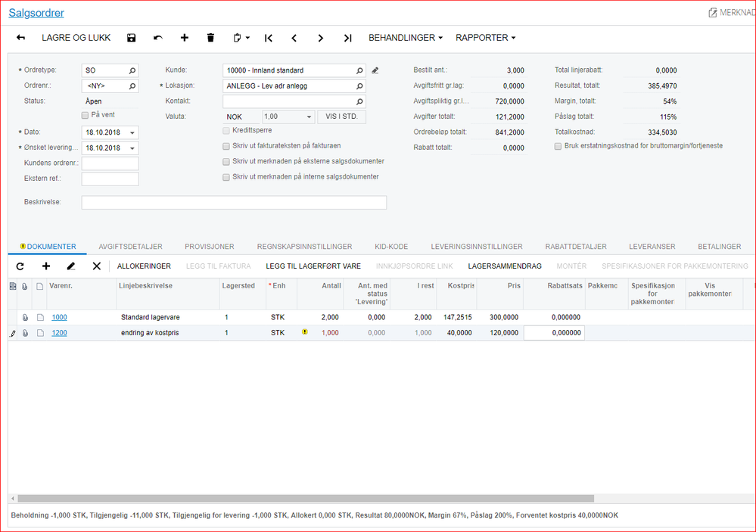Click the grid edit pencil icon

pyautogui.click(x=71, y=266)
